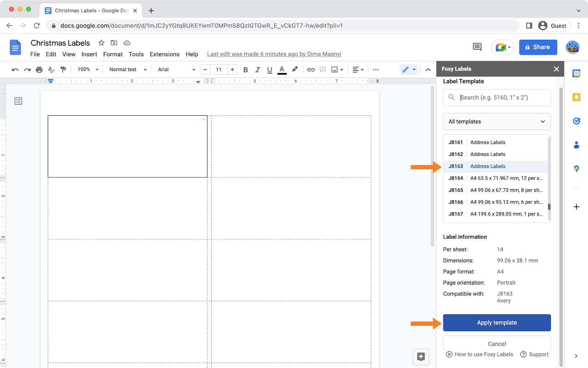Viewport: 588px width, 368px height.
Task: Open the Google Calendar side panel
Action: pyautogui.click(x=576, y=73)
